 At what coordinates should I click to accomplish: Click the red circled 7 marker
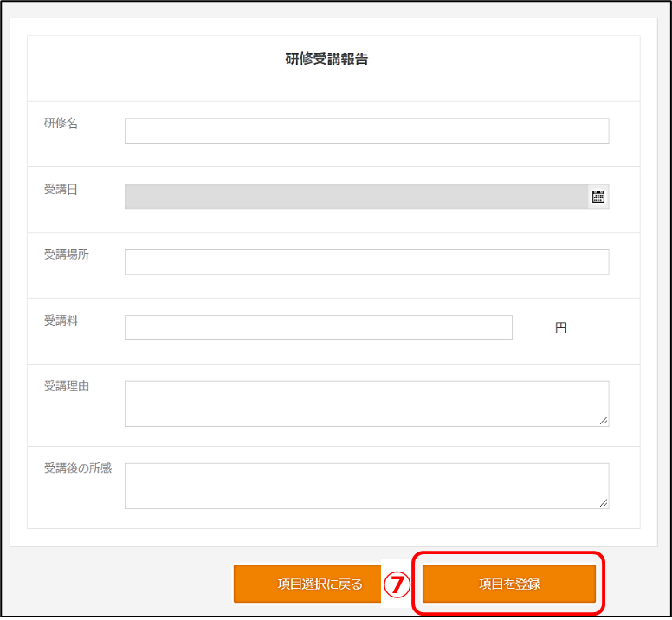[x=397, y=584]
